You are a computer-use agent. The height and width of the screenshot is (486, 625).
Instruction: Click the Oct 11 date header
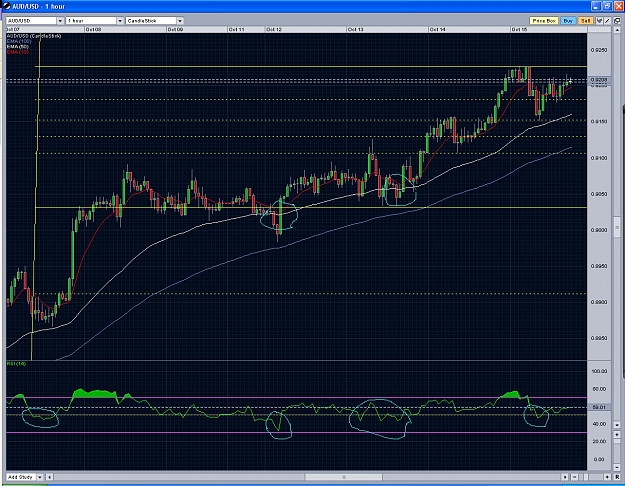click(236, 30)
